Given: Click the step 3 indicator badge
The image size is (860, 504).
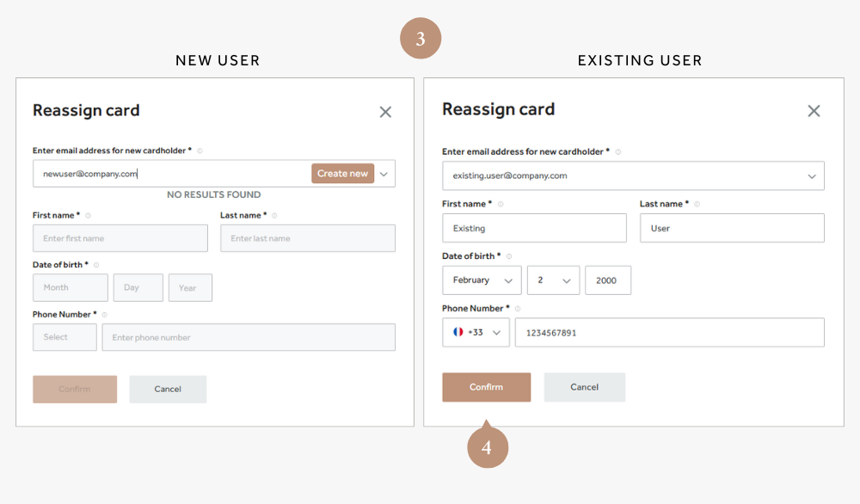Looking at the screenshot, I should click(x=421, y=38).
